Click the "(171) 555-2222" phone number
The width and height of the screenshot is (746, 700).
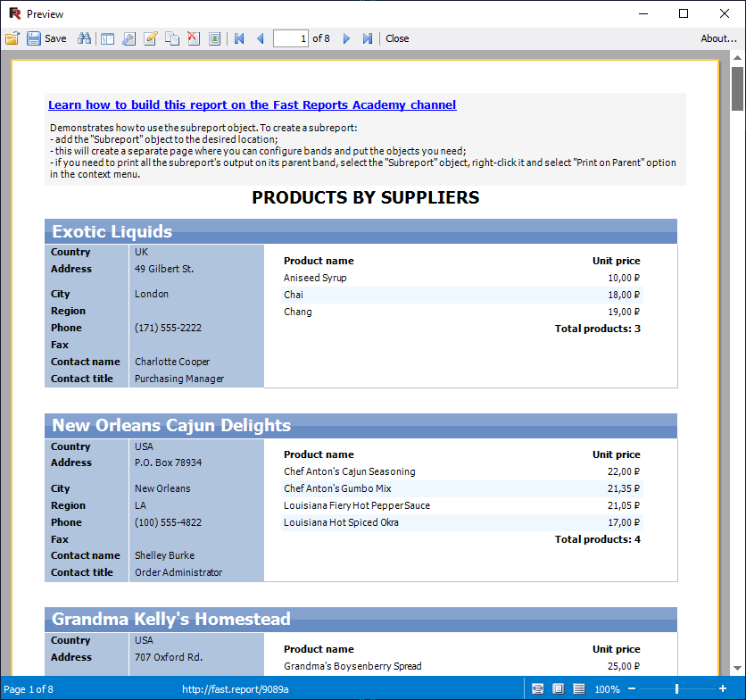coord(168,328)
